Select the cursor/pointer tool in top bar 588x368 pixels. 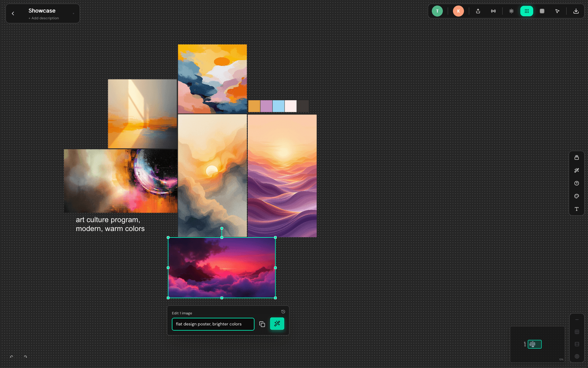pos(557,11)
